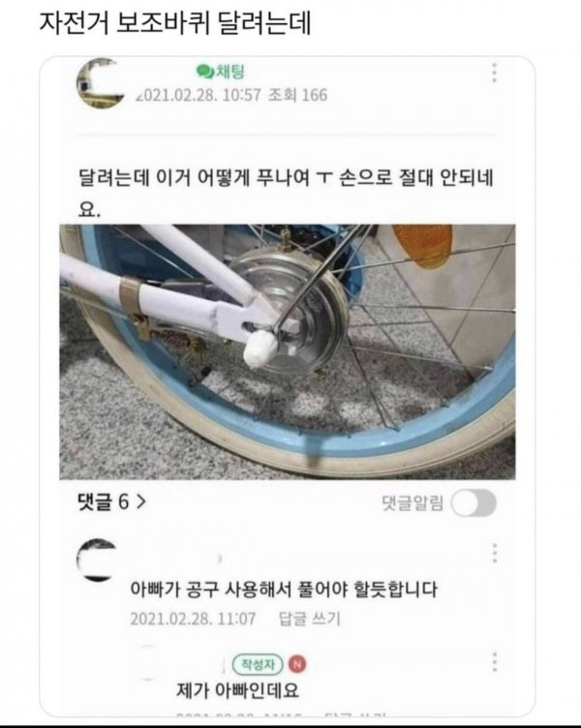Open the three-dot menu on the author's reply
Viewport: 581px width, 728px height.
coord(495,661)
